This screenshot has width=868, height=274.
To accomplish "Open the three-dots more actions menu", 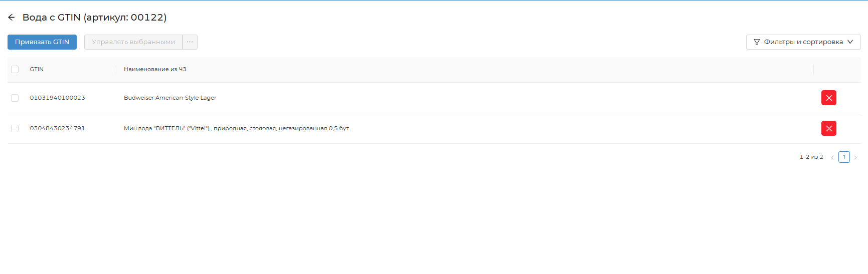I will click(190, 42).
